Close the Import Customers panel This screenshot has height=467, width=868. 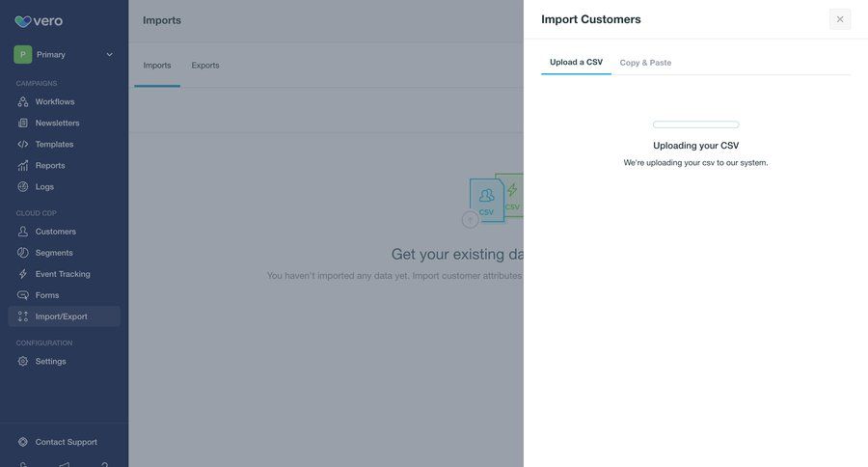point(840,19)
